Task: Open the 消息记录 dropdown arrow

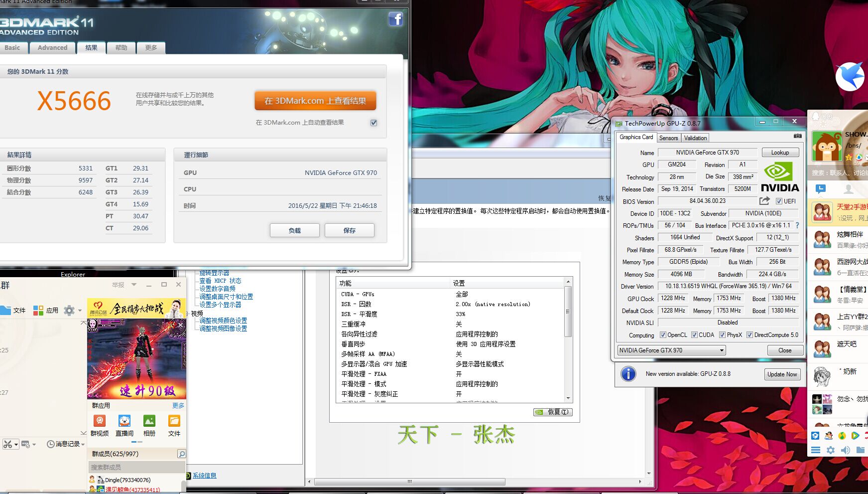Action: 83,444
